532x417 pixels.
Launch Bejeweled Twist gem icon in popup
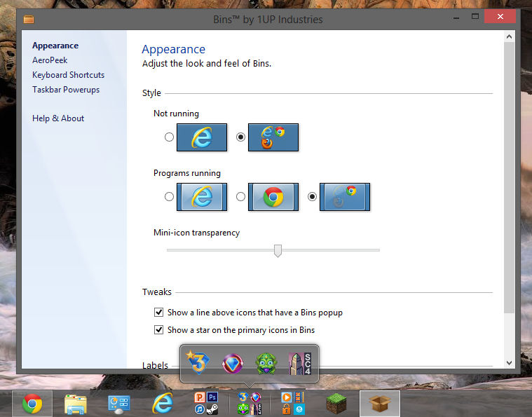233,363
